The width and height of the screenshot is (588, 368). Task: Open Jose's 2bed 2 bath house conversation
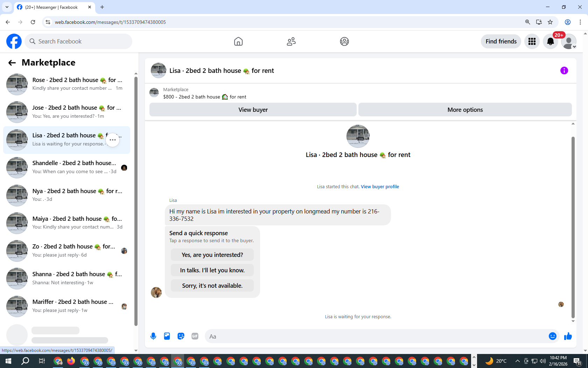[66, 112]
